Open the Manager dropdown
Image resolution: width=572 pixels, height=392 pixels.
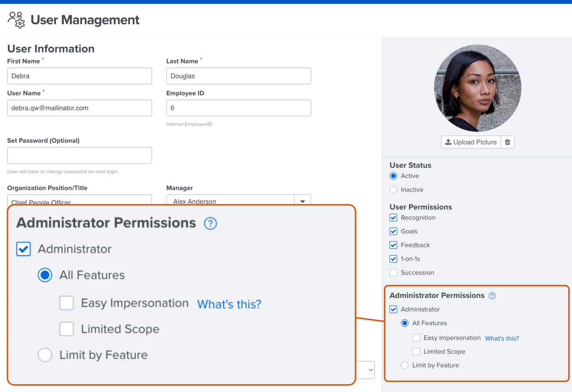pos(302,201)
